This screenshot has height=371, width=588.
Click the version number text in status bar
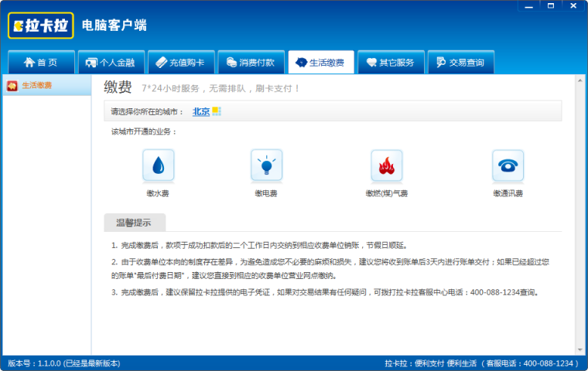tap(64, 363)
